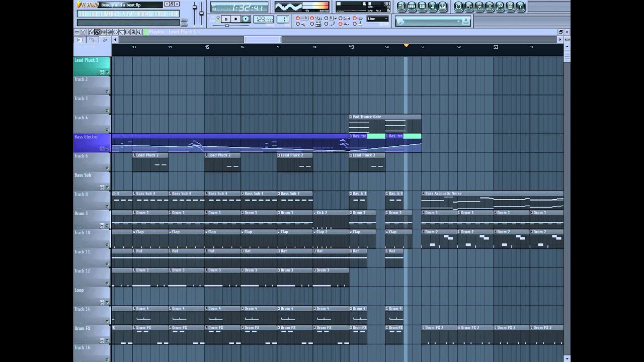
Task: Click the scissors one-click recording icon
Action: coord(489,7)
